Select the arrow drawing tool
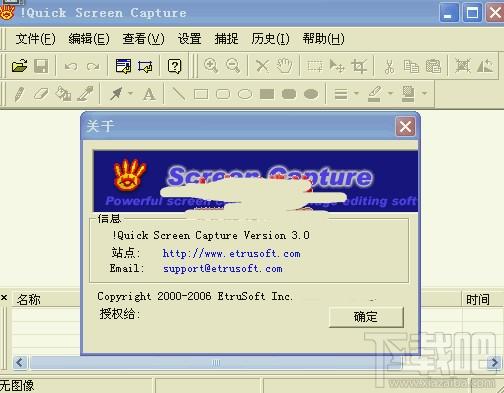 (116, 94)
